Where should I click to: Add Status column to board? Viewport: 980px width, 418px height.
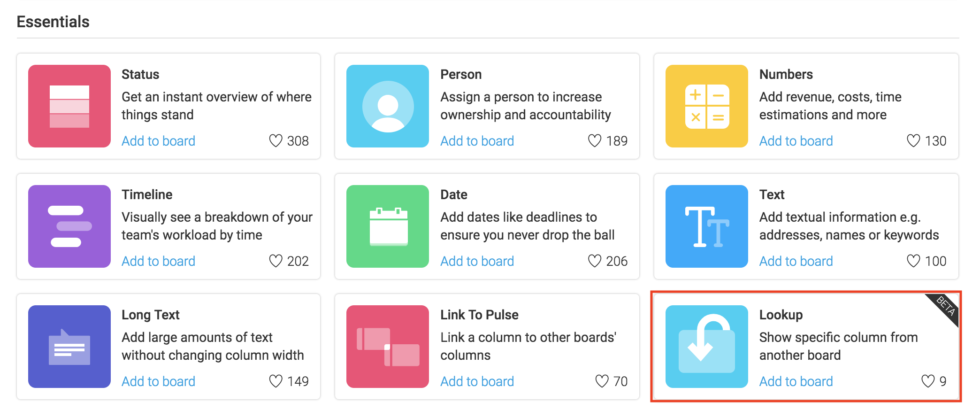click(158, 141)
